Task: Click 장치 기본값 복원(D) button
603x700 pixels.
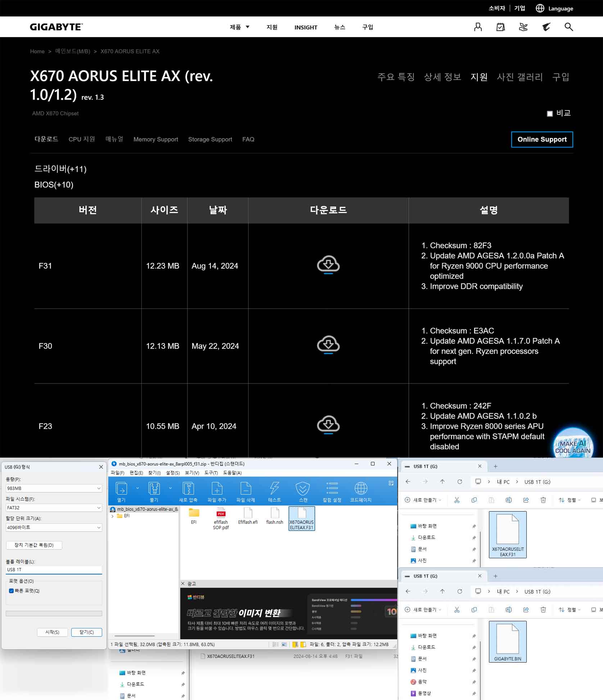Action: tap(34, 545)
